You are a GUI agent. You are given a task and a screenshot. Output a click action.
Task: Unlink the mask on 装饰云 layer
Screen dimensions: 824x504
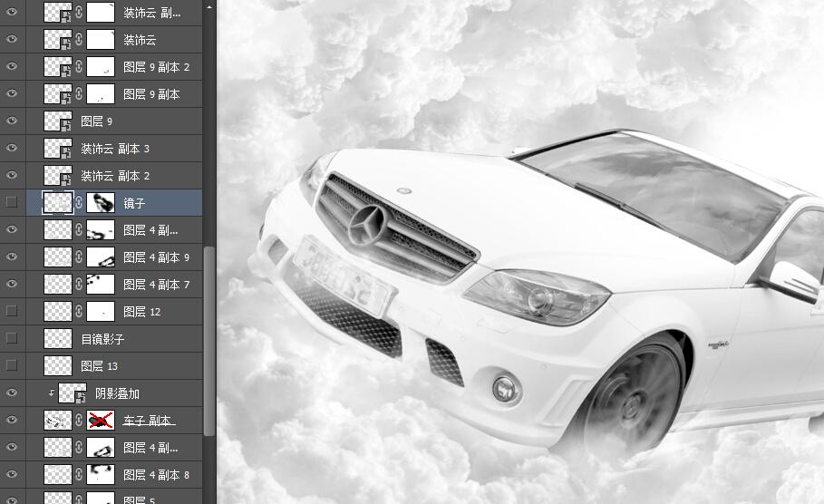(x=79, y=39)
